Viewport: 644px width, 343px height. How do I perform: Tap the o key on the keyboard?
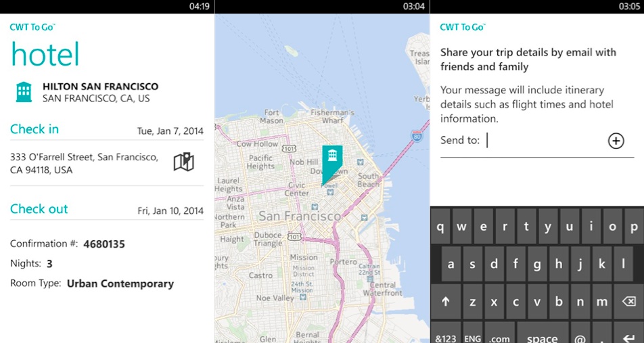coord(612,227)
